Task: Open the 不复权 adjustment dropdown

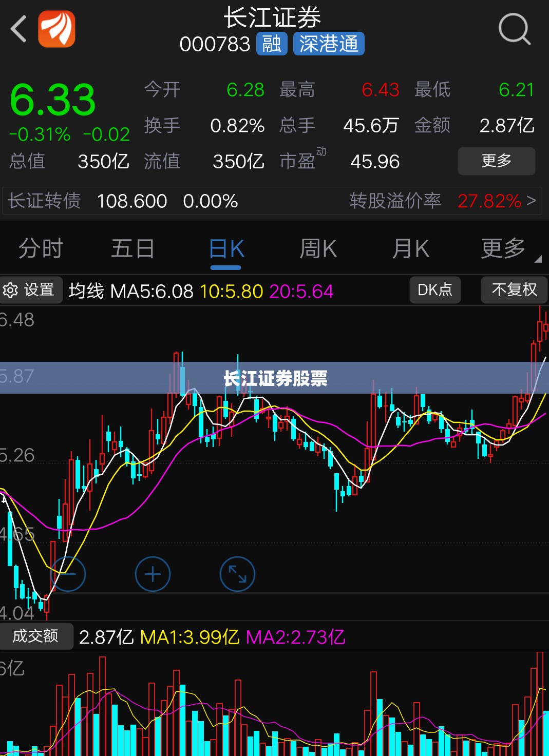Action: tap(514, 290)
